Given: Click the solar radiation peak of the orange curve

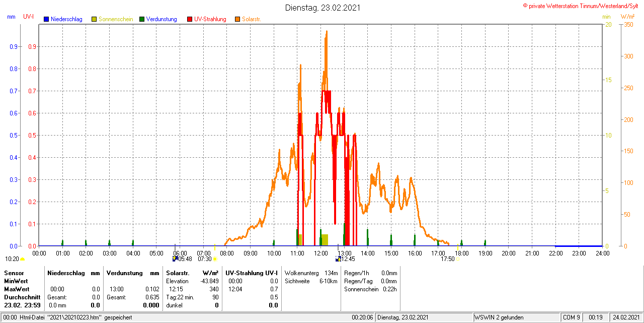Looking at the screenshot, I should (327, 32).
